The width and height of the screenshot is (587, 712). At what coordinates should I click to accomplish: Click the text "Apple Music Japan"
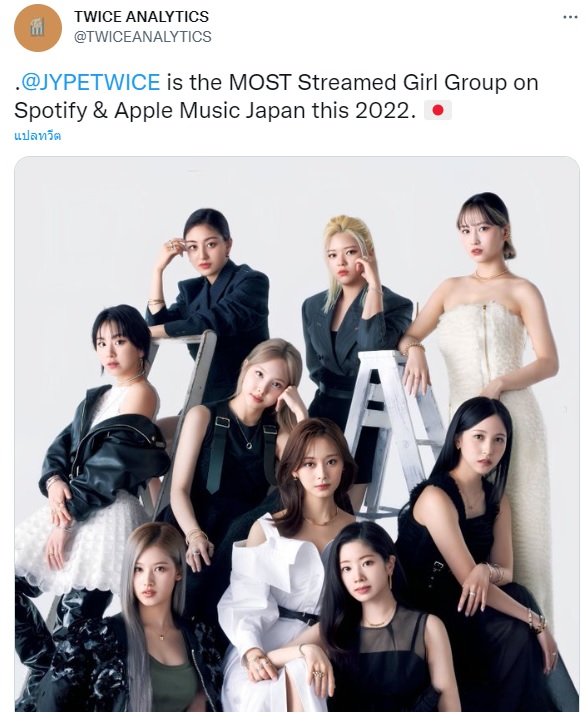coord(209,110)
